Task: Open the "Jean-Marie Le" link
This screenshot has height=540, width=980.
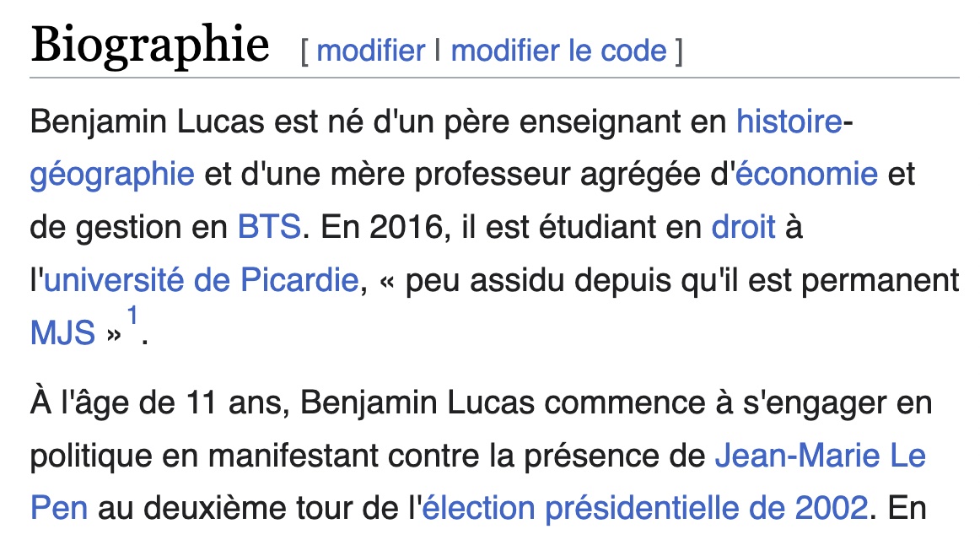Action: [x=820, y=455]
